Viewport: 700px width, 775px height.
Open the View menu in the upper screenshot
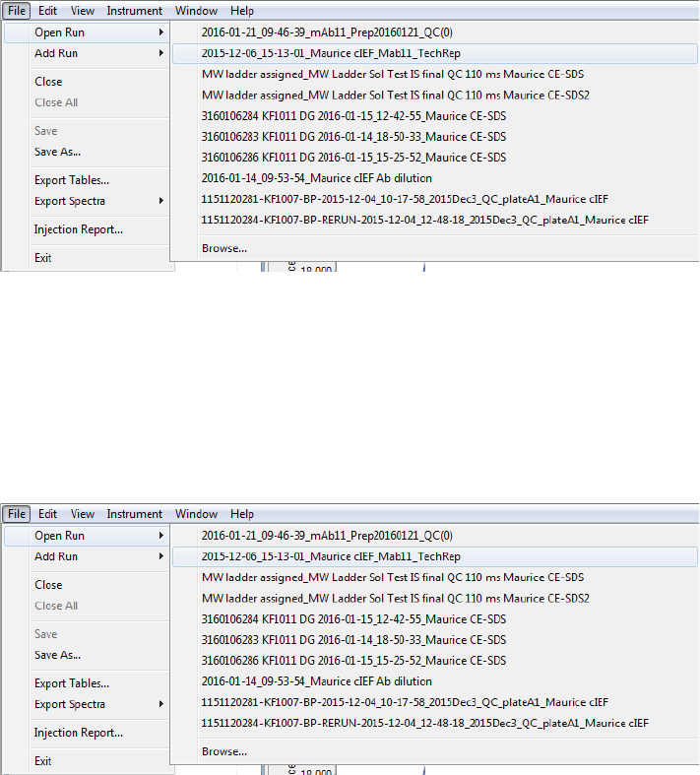tap(82, 11)
